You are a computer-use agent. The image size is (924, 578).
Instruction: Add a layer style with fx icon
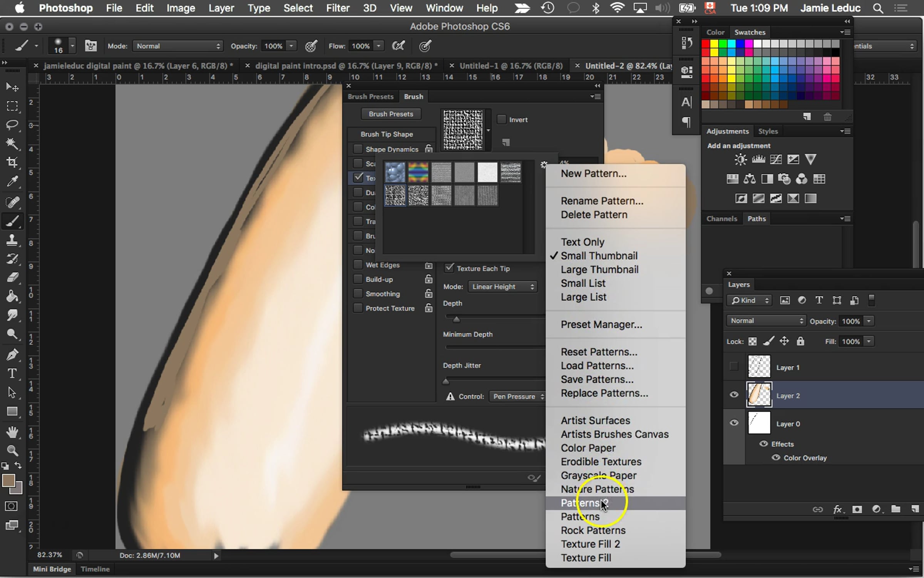837,509
